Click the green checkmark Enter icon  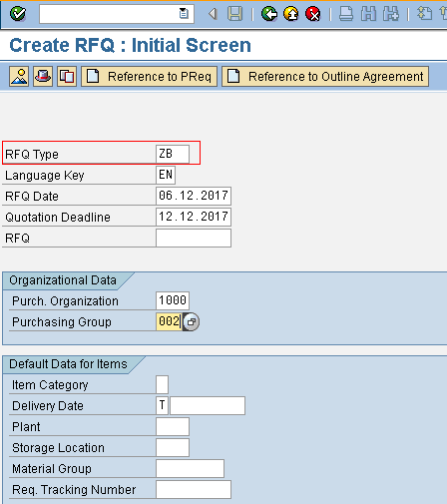point(18,14)
